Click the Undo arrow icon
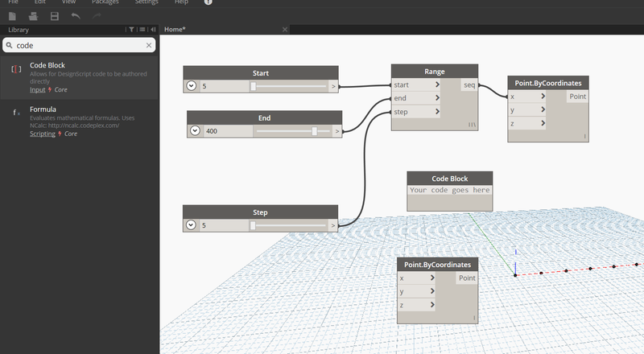The height and width of the screenshot is (354, 644). [x=76, y=16]
